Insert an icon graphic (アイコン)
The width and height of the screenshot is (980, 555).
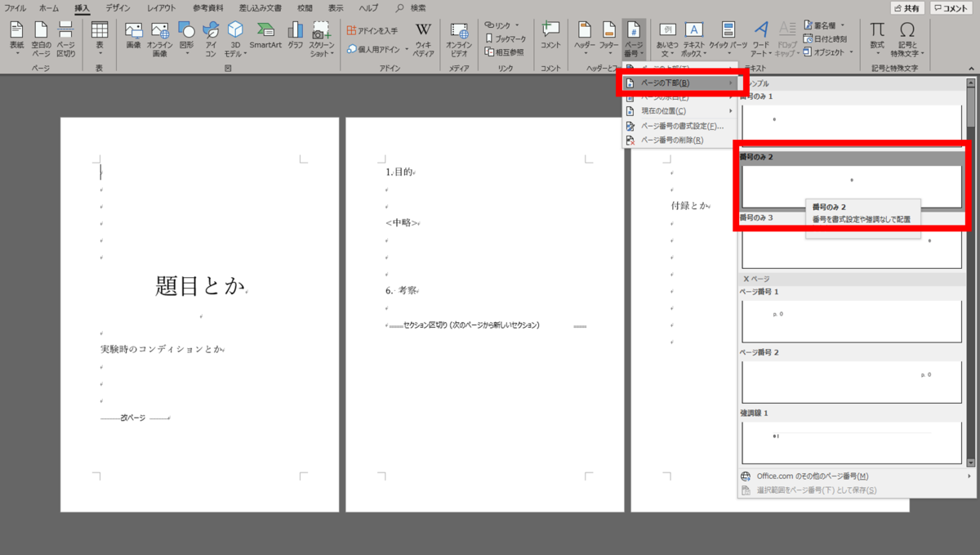[x=211, y=38]
